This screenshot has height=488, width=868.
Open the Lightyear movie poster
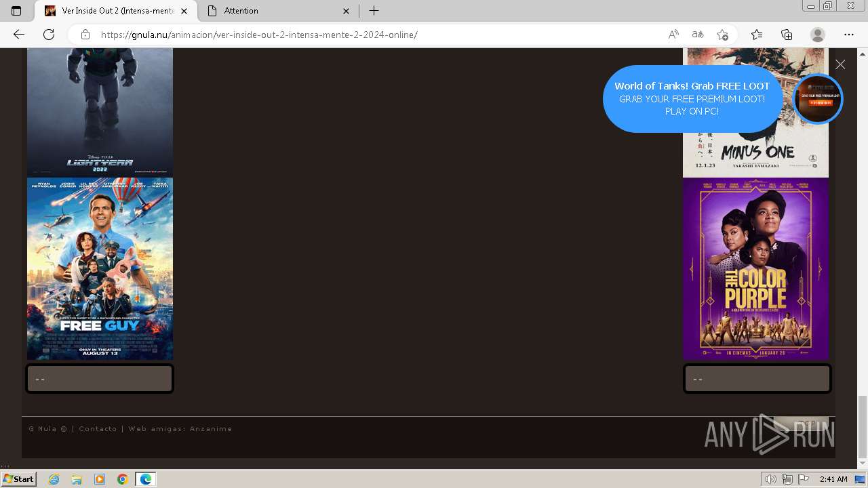click(100, 113)
